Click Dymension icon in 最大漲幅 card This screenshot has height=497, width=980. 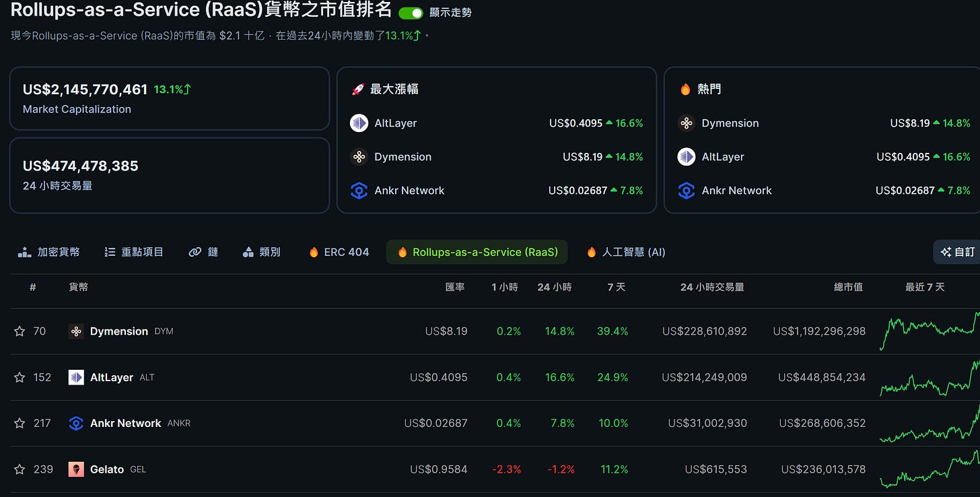pyautogui.click(x=359, y=157)
